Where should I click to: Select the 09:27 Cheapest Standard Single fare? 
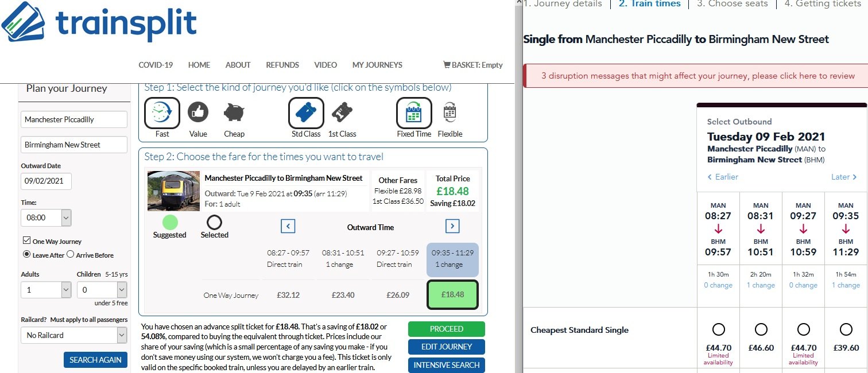point(803,329)
